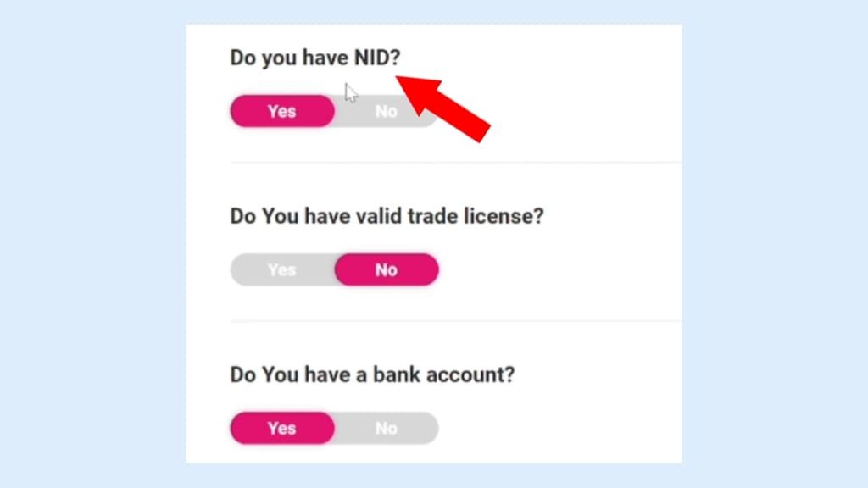868x488 pixels.
Task: Click the valid trade license question label
Action: coord(387,216)
